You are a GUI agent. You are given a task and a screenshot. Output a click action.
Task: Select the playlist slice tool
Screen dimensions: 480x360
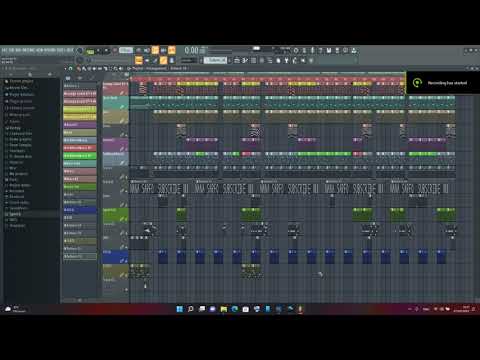pos(106,68)
